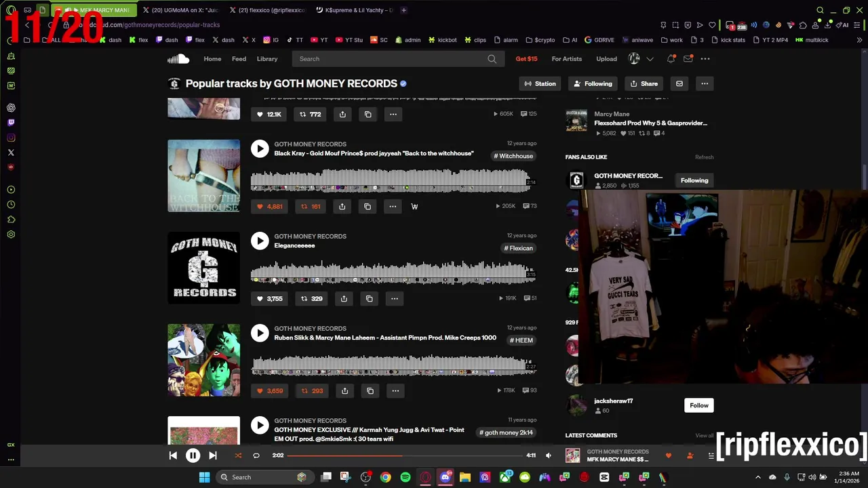The image size is (868, 488).
Task: Copy link of the Eleganceeeee track
Action: pos(369,298)
